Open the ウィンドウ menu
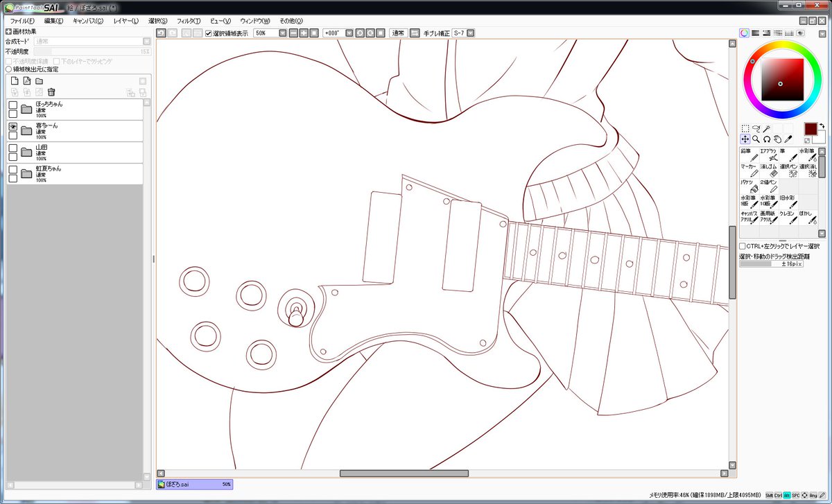 pyautogui.click(x=255, y=21)
